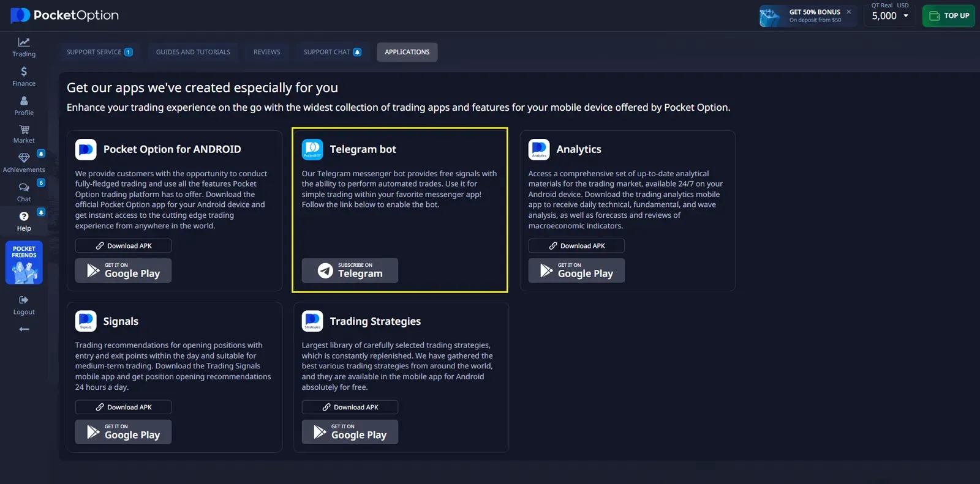Download APK for Pocket Option Android
The width and height of the screenshot is (980, 484).
123,246
